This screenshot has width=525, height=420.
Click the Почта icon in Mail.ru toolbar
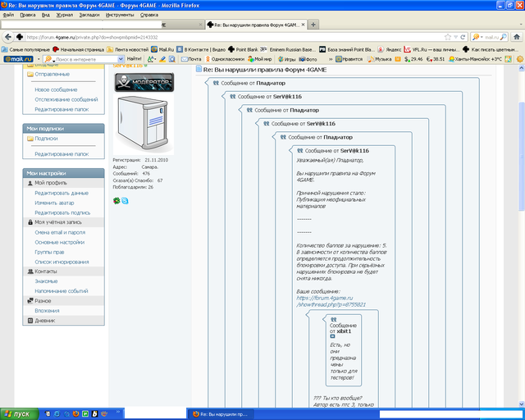(189, 59)
